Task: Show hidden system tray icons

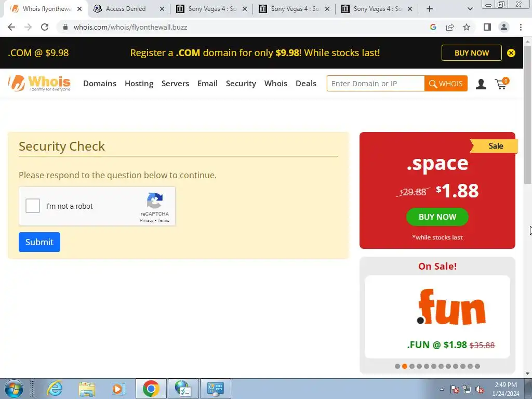Action: [442, 389]
